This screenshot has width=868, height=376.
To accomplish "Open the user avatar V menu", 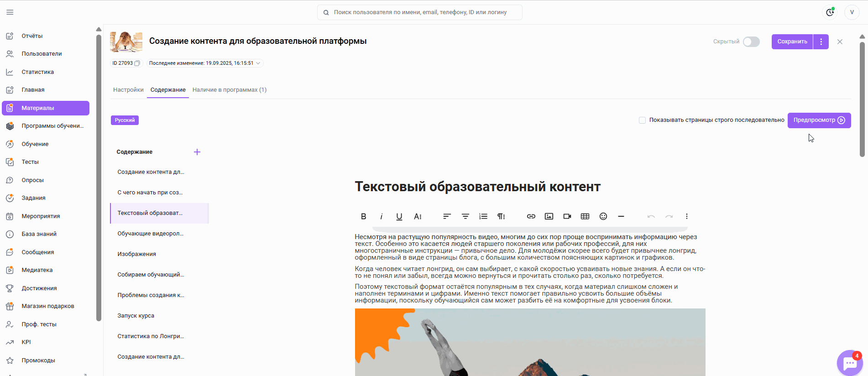I will (852, 12).
